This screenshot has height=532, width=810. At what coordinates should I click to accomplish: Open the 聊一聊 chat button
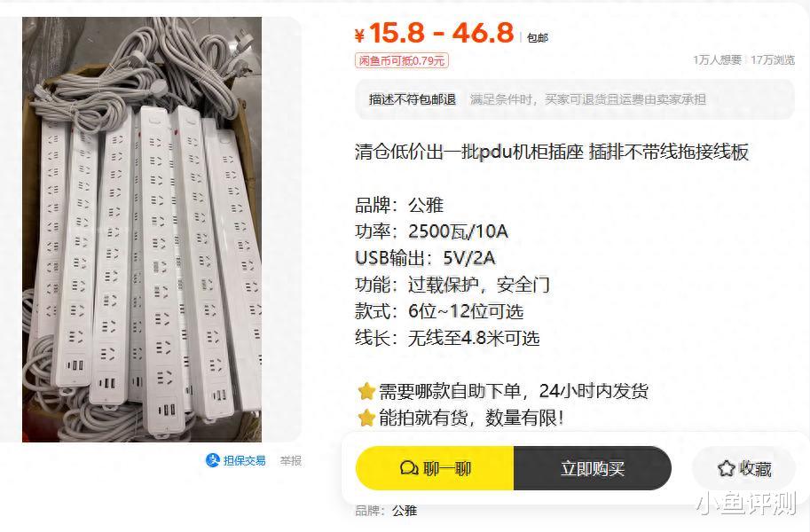tap(435, 468)
